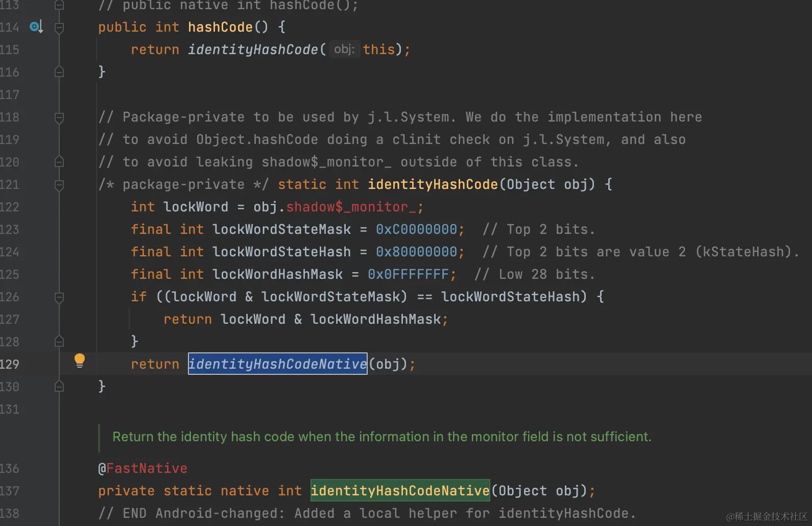Viewport: 812px width, 526px height.
Task: Click the comment fold end marker at line 120
Action: pyautogui.click(x=59, y=162)
